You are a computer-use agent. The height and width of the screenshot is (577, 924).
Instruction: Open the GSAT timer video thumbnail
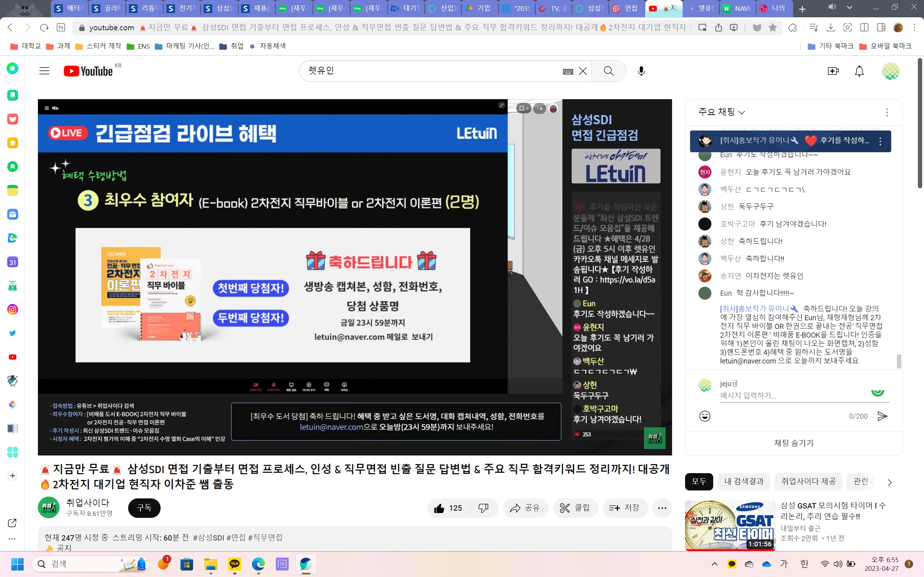(730, 525)
